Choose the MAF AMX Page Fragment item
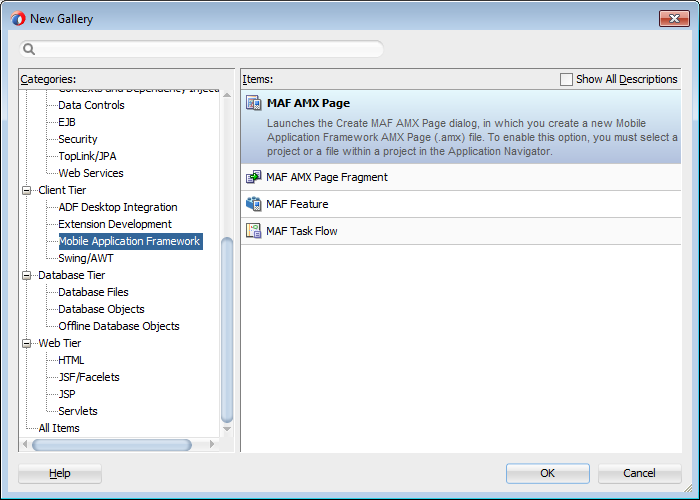Screen dimensions: 700x500 (x=461, y=177)
